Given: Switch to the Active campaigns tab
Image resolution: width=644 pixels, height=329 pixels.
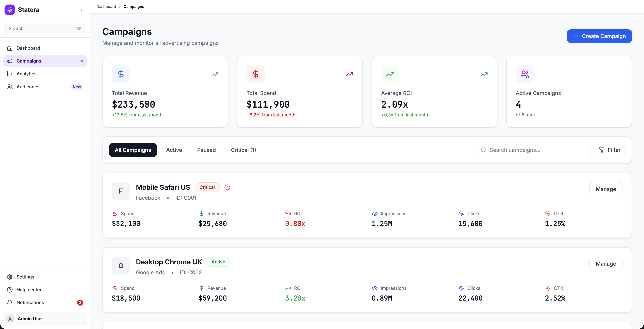Looking at the screenshot, I should [174, 150].
